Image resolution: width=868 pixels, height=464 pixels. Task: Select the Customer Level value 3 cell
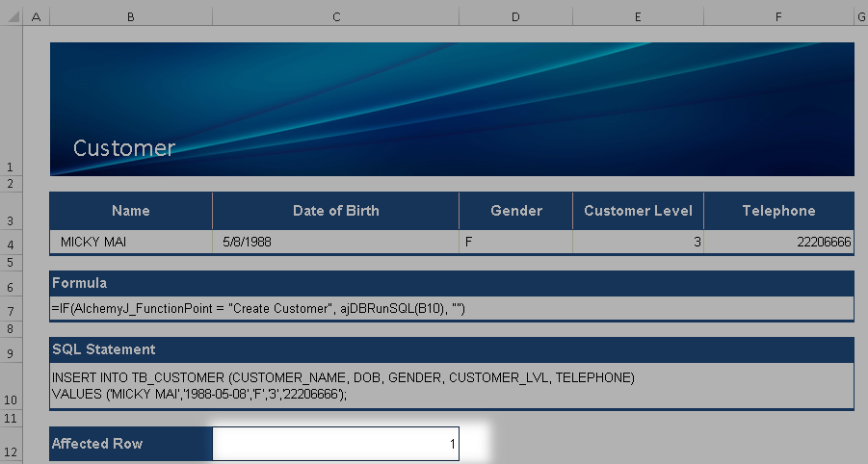(638, 243)
